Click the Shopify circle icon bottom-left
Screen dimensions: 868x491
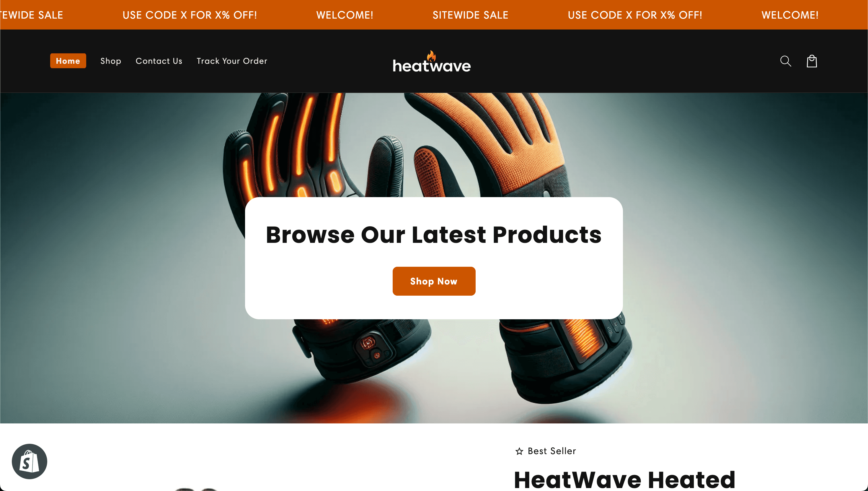[x=29, y=461]
